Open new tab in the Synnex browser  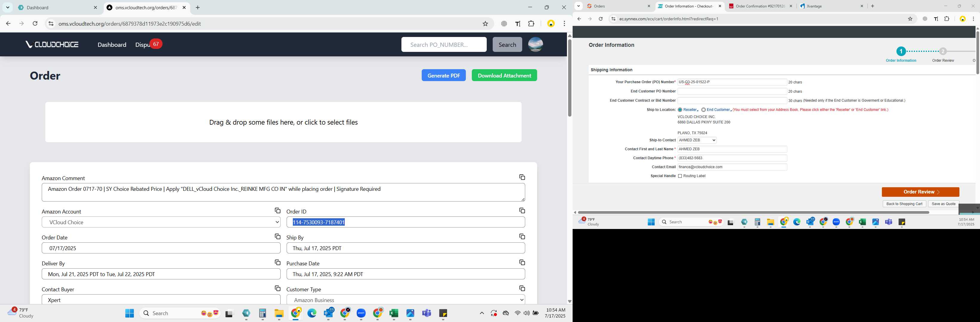point(873,6)
